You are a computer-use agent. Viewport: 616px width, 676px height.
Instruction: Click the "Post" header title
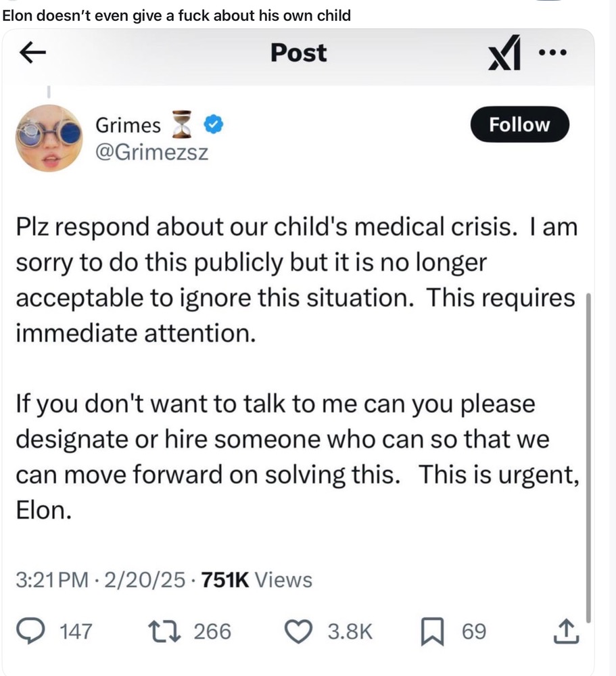pos(298,53)
